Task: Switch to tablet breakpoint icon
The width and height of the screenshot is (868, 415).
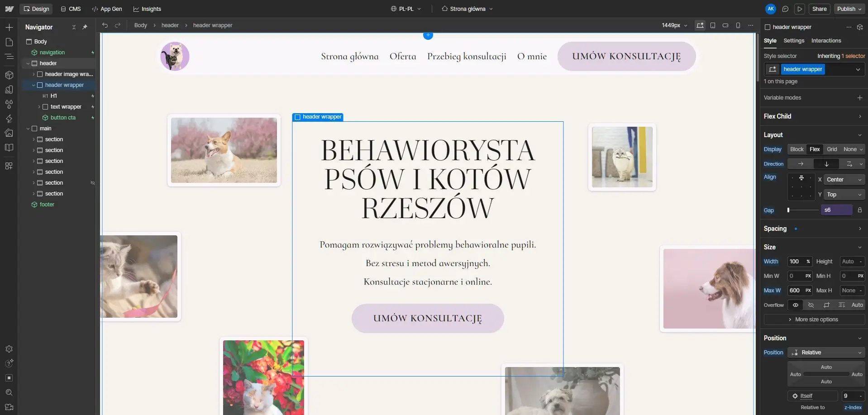Action: tap(713, 25)
